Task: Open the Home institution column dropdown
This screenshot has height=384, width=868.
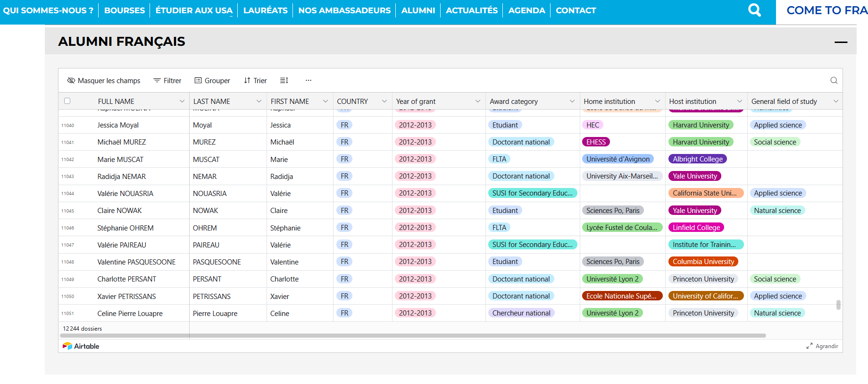Action: [658, 102]
